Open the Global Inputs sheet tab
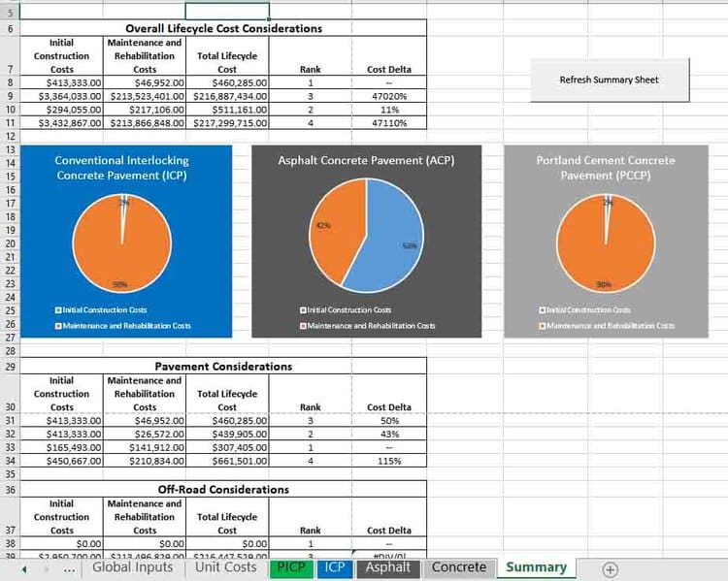 pyautogui.click(x=132, y=567)
